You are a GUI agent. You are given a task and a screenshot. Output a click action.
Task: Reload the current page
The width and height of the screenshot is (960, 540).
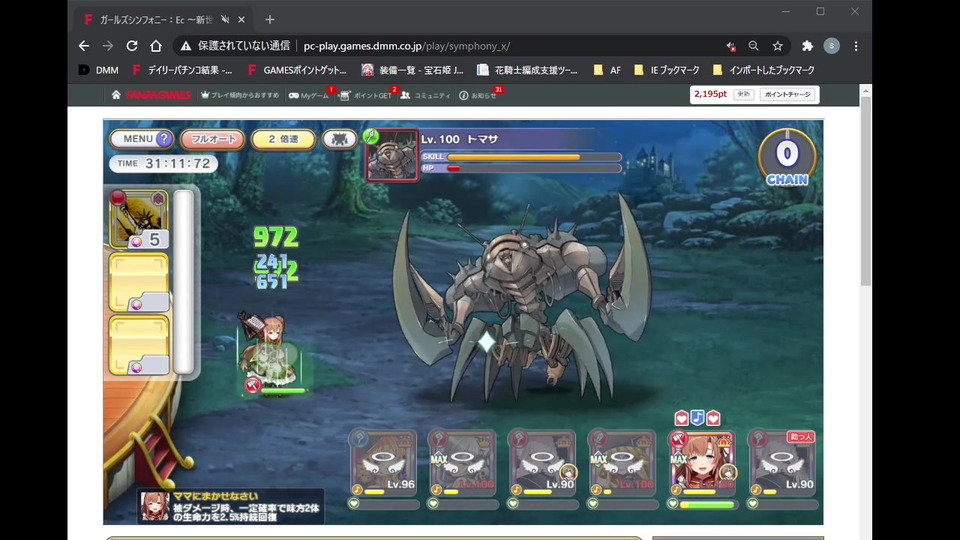tap(132, 46)
